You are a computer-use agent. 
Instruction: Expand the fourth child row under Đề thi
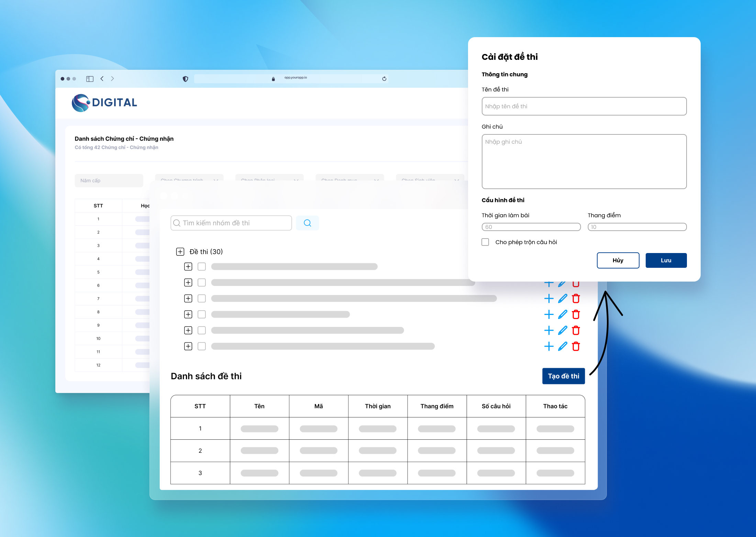click(188, 315)
